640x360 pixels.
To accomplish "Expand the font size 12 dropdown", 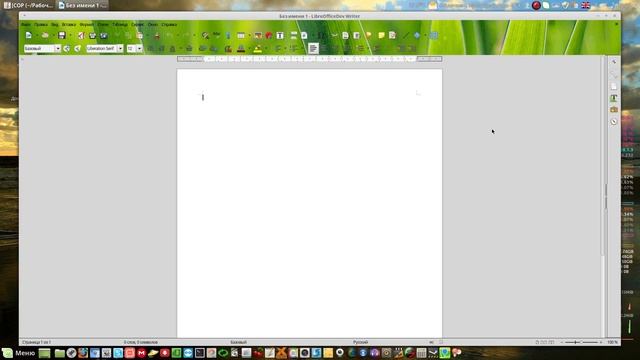I will (x=140, y=49).
